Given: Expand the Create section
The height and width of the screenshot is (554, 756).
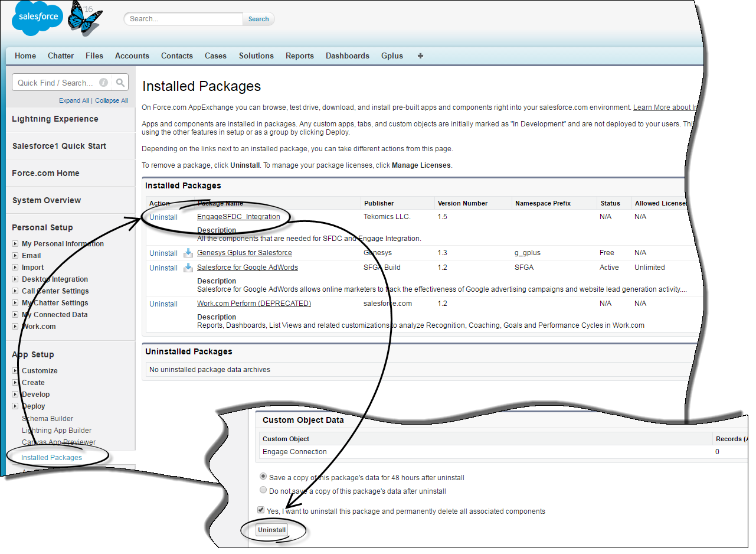Looking at the screenshot, I should pos(15,383).
